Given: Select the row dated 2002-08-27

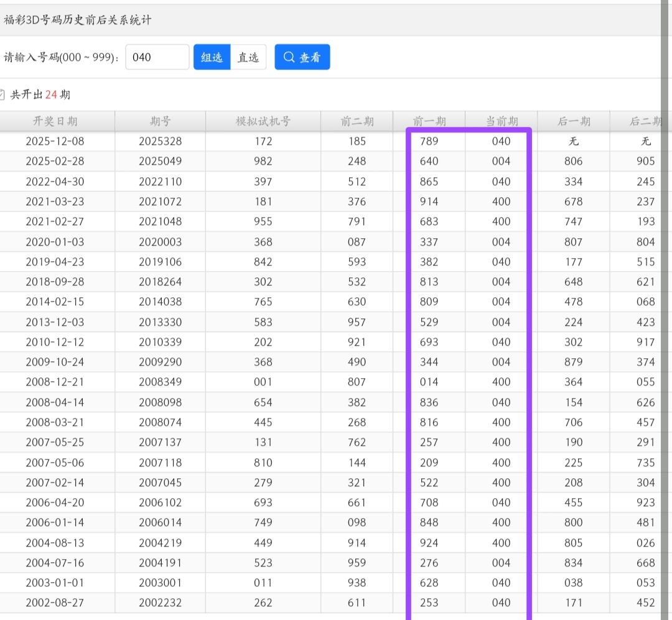Looking at the screenshot, I should click(55, 603).
